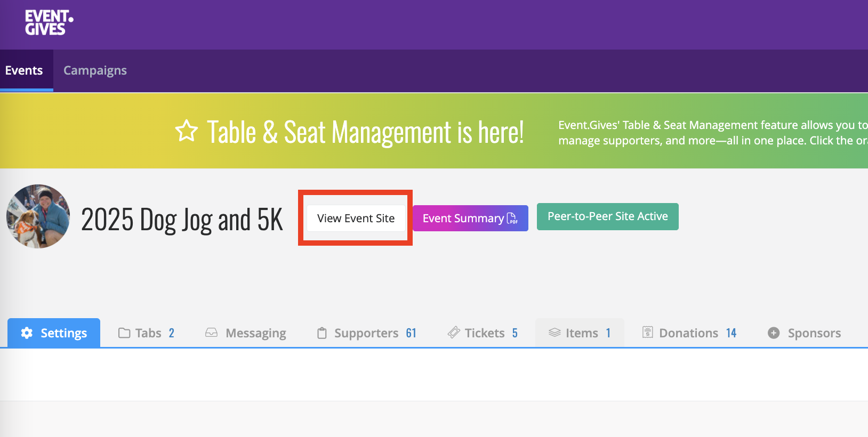868x437 pixels.
Task: Open the Settings tab
Action: tap(54, 333)
